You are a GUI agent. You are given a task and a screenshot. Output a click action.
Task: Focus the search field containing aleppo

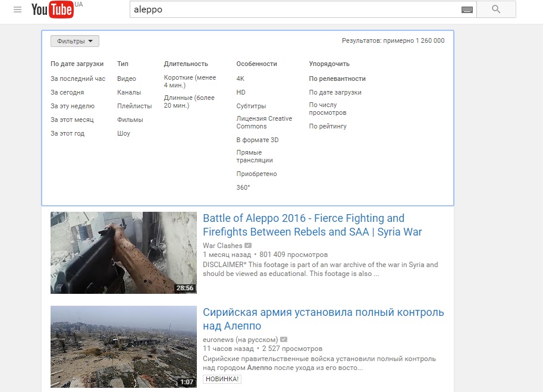[294, 10]
